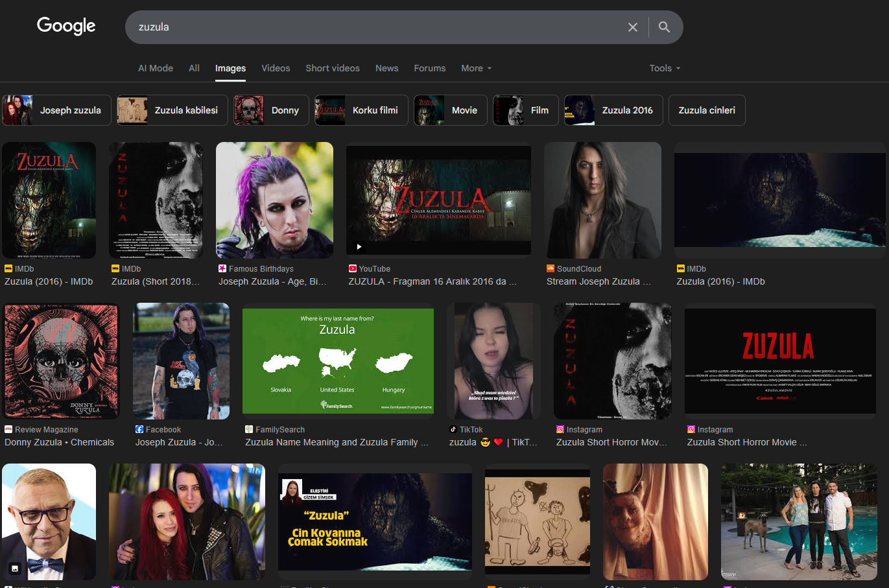889x588 pixels.
Task: Filter by Zuzula kabilesi chip
Action: coord(172,110)
